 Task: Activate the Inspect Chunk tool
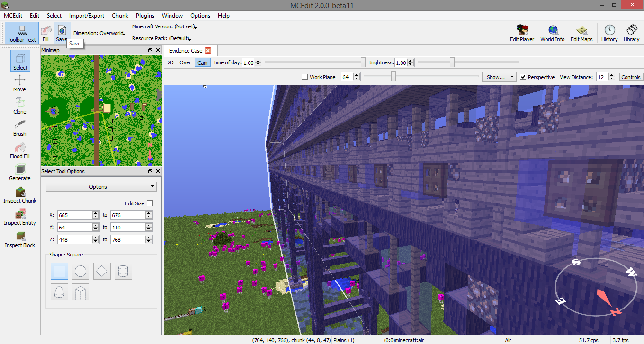pos(20,194)
